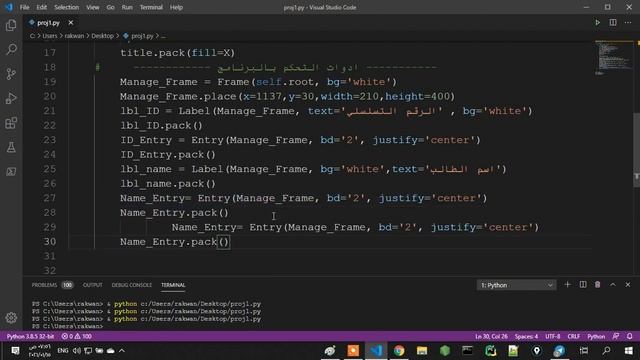
Task: Open volume control in system tray
Action: click(77, 351)
